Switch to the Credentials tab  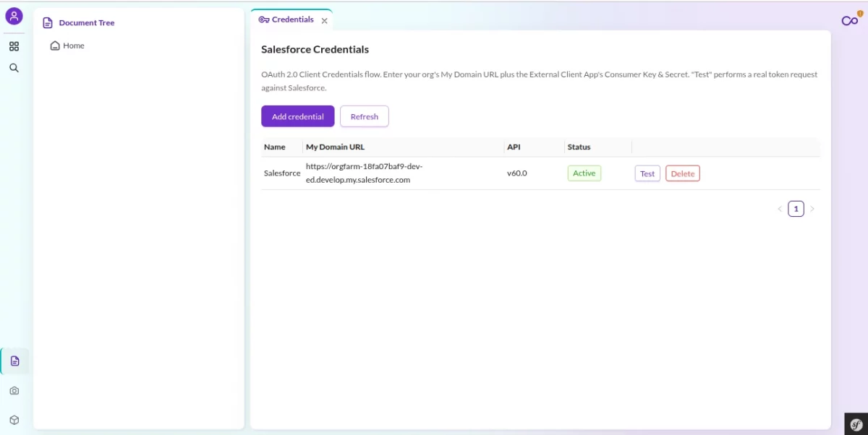292,20
